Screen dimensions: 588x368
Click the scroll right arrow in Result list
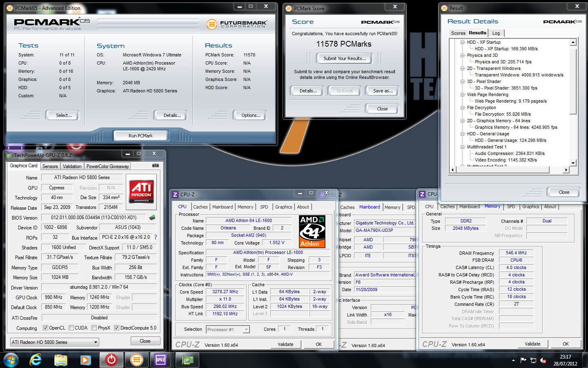pyautogui.click(x=566, y=170)
